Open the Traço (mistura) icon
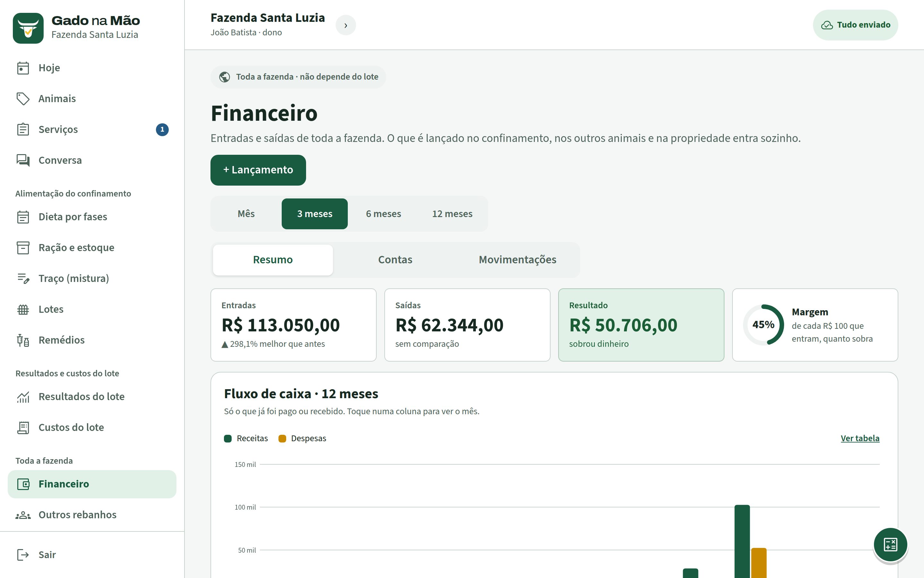924x578 pixels. (23, 278)
